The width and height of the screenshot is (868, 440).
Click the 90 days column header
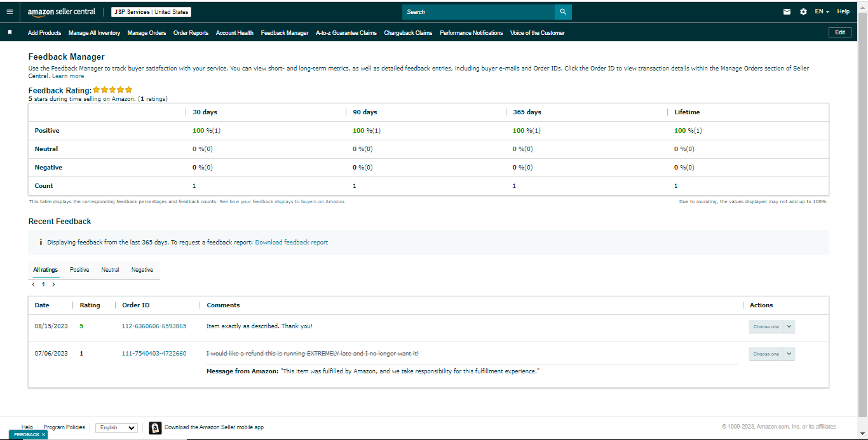pos(365,112)
